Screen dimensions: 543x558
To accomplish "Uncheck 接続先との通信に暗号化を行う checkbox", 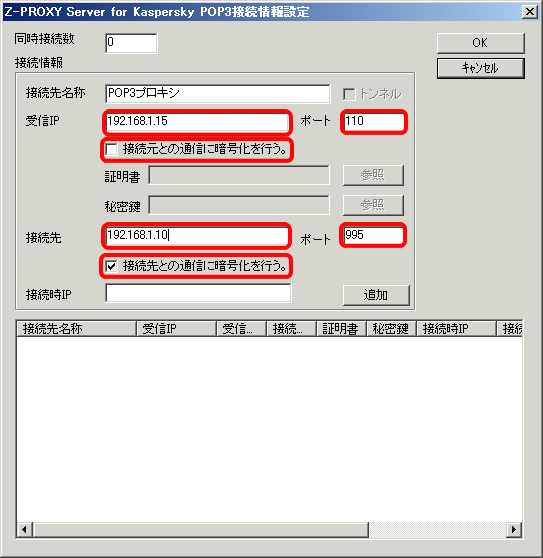I will [111, 266].
